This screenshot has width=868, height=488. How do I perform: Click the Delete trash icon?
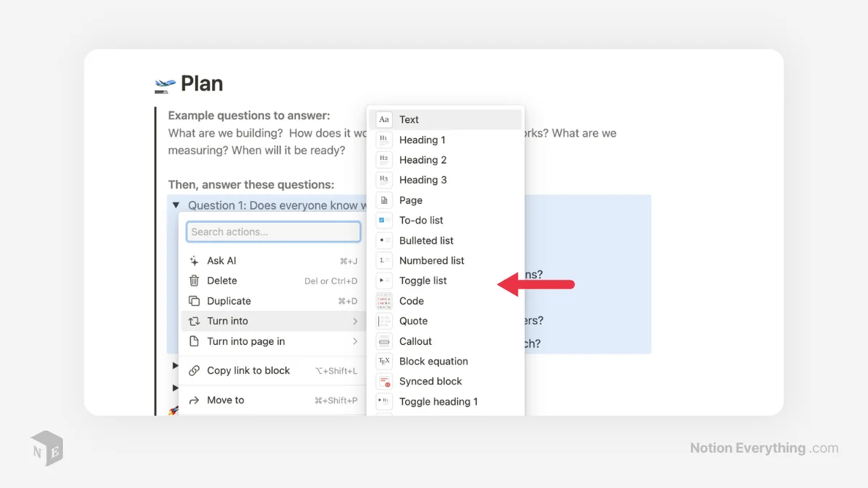click(194, 281)
